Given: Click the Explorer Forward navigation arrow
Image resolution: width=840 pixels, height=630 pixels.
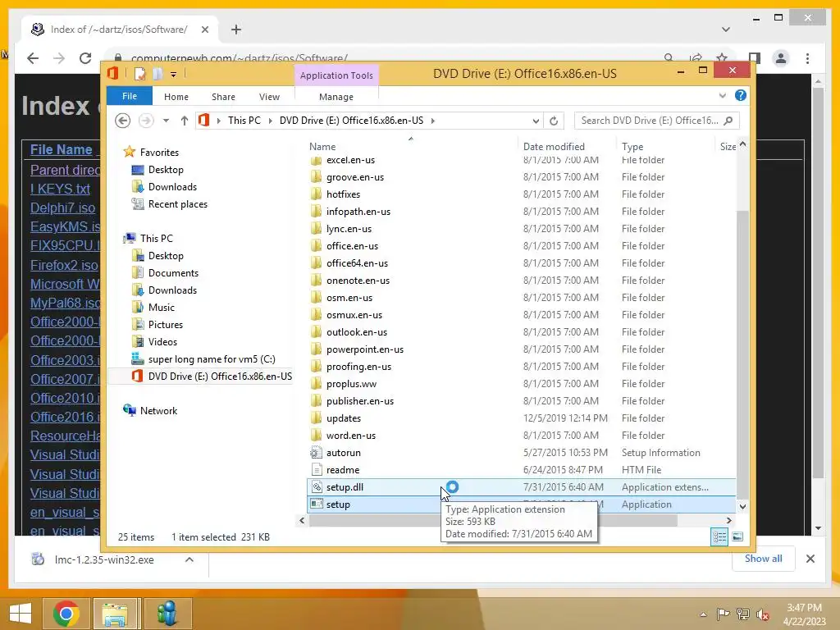Looking at the screenshot, I should (146, 121).
